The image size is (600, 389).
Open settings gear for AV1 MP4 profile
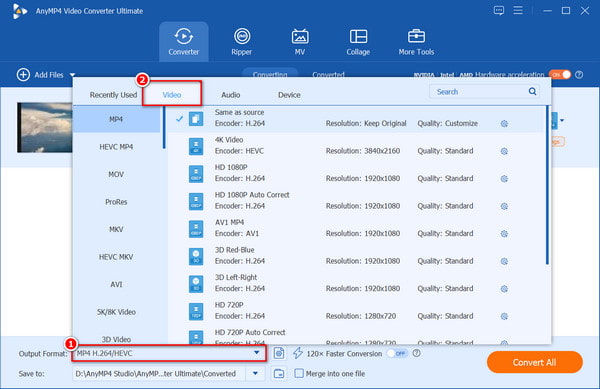coord(504,234)
